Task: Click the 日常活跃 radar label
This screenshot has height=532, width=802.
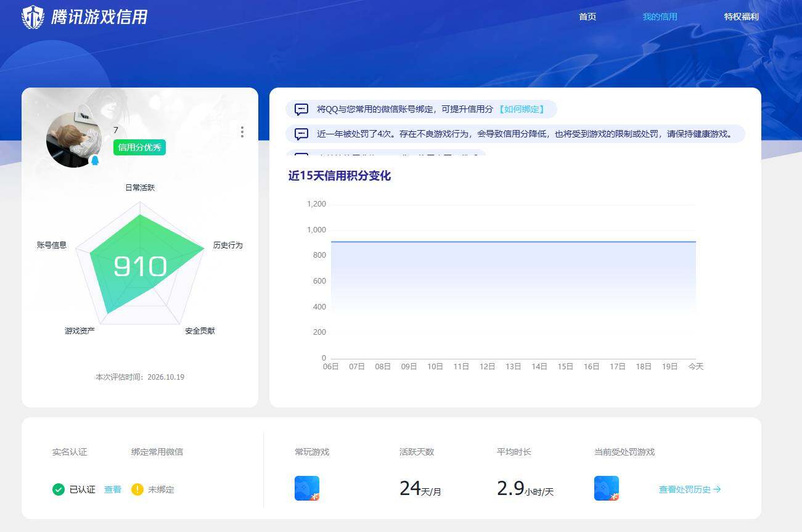Action: [140, 187]
